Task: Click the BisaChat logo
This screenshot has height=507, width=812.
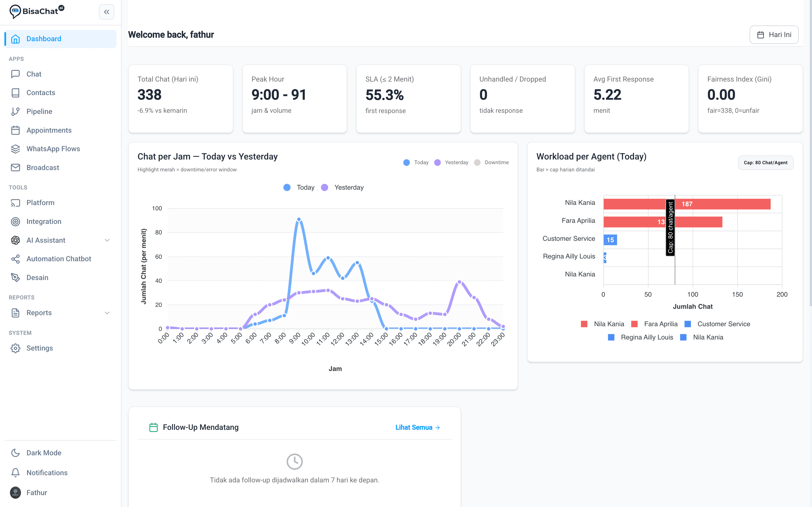Action: point(36,11)
